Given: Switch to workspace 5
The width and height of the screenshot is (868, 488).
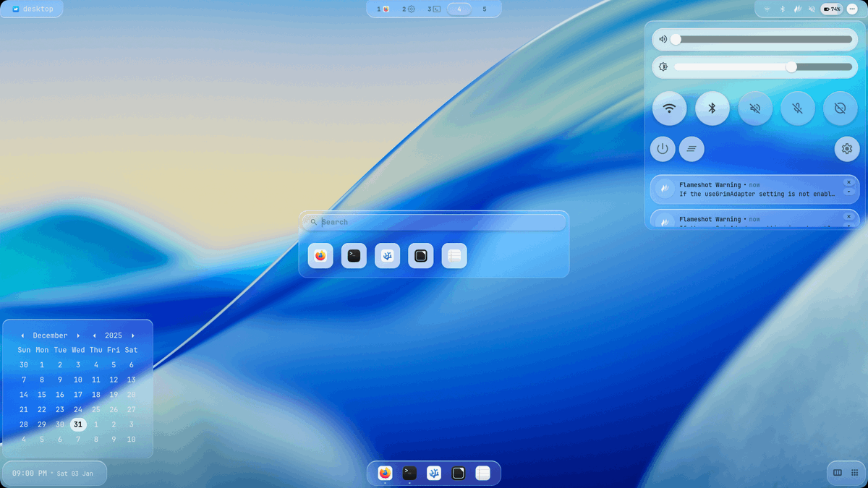Looking at the screenshot, I should (485, 9).
